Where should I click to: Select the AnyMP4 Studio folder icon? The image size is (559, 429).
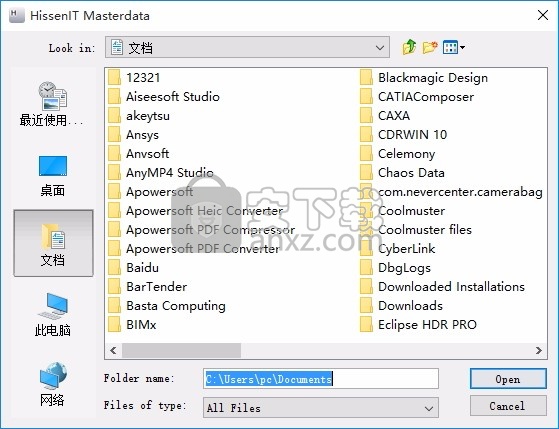114,173
